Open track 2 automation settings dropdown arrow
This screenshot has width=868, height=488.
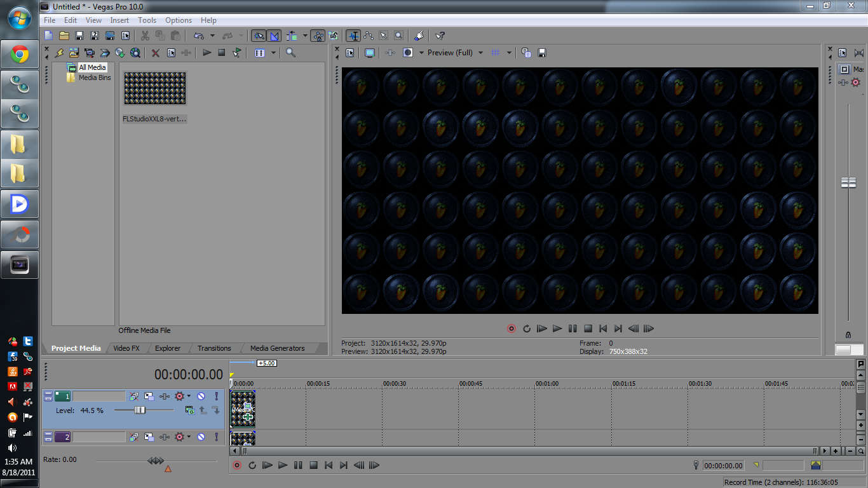click(189, 437)
